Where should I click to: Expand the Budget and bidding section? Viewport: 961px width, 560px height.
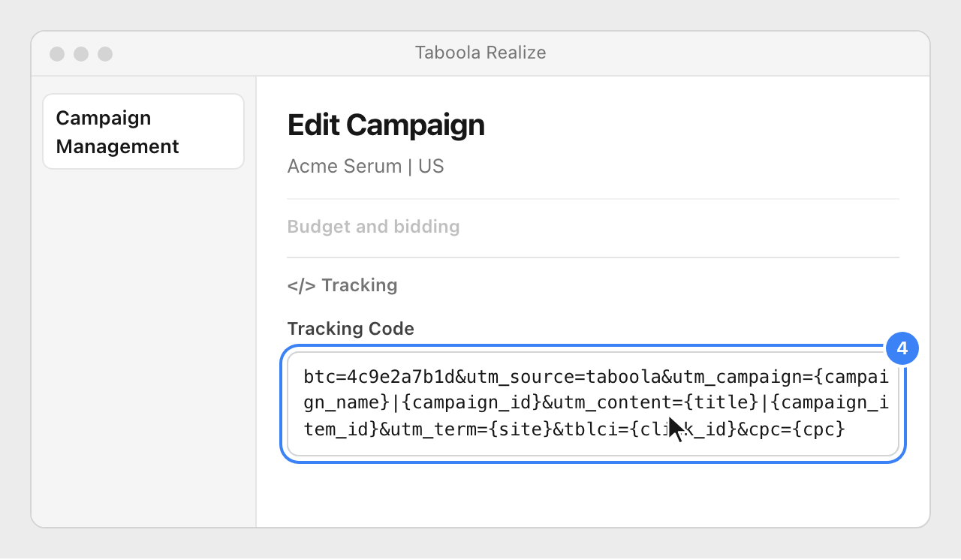click(373, 227)
